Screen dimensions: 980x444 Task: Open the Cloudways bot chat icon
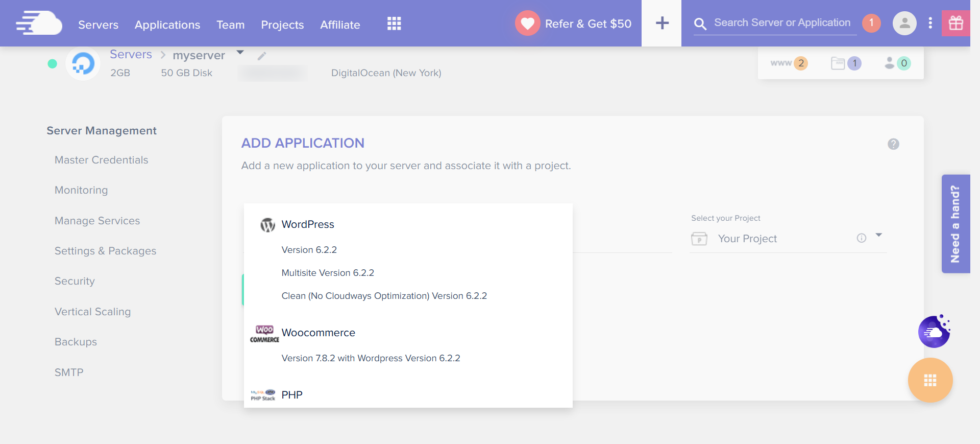[934, 332]
